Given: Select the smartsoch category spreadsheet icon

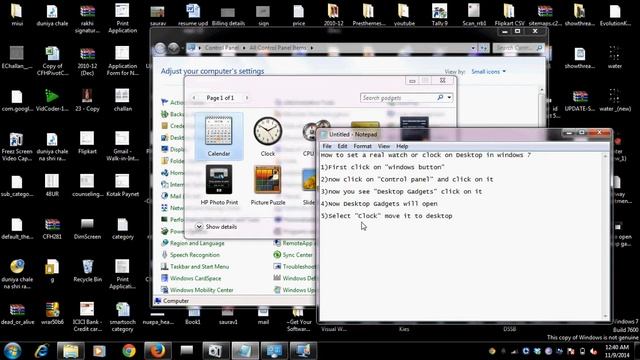Looking at the screenshot, I should click(122, 317).
